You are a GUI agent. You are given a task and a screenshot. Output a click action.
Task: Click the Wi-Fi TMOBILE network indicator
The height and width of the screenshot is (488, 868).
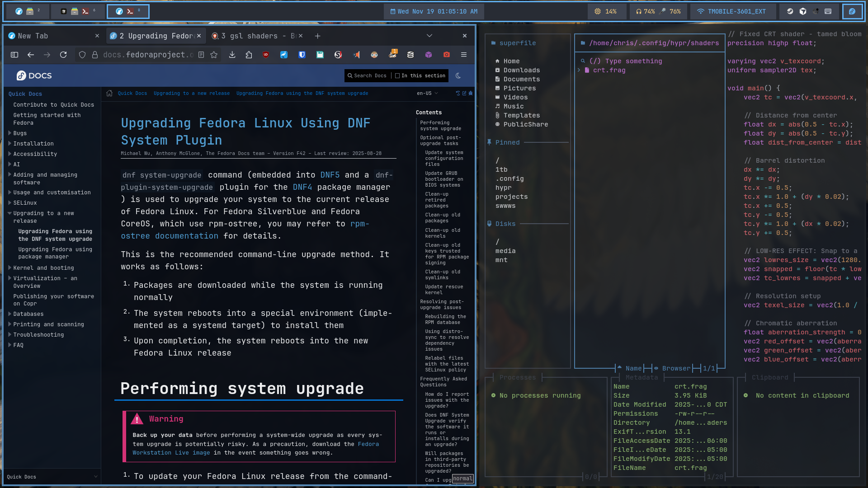(731, 11)
